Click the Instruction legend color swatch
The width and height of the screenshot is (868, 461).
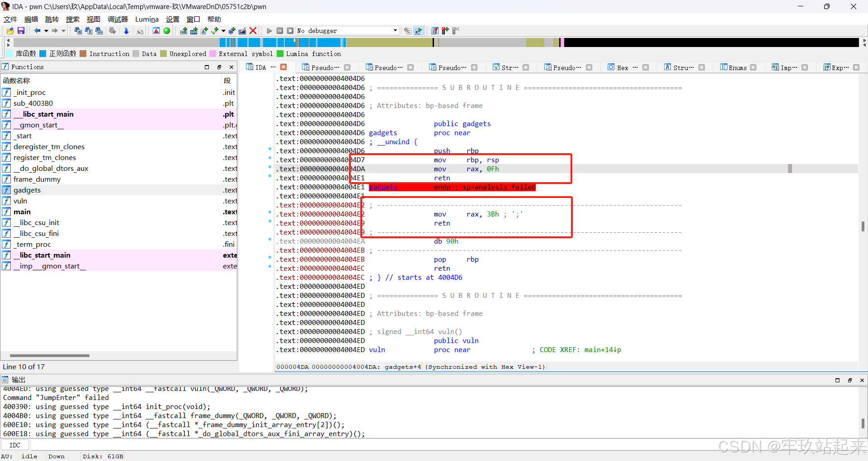[x=83, y=54]
